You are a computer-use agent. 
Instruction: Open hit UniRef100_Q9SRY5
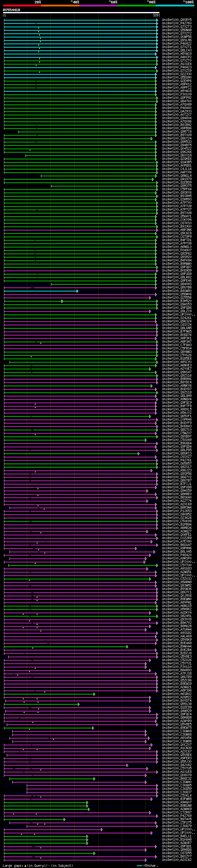pos(177,20)
